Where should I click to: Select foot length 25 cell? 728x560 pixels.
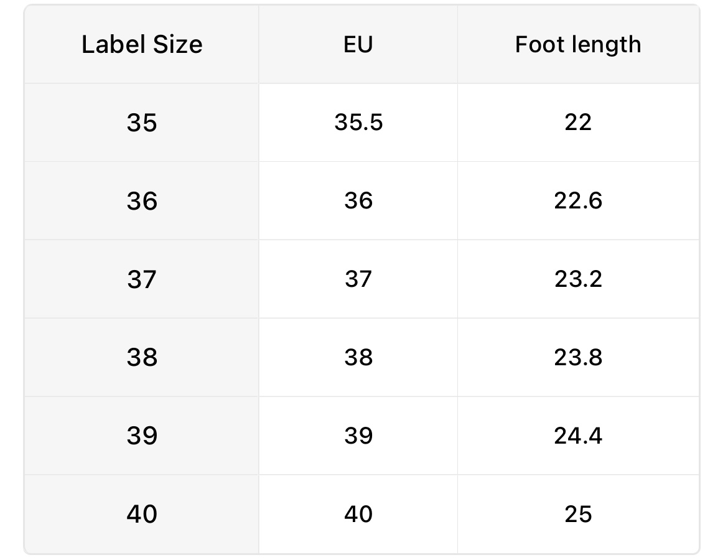(578, 515)
